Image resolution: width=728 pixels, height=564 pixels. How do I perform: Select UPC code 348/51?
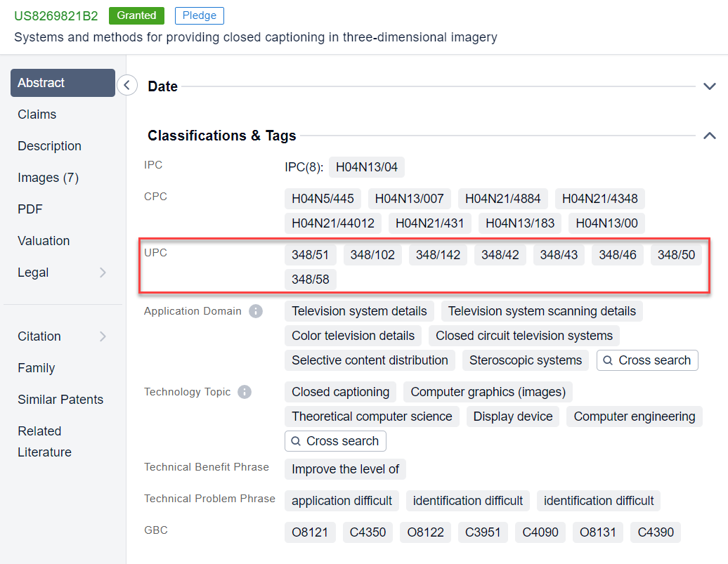tap(310, 254)
